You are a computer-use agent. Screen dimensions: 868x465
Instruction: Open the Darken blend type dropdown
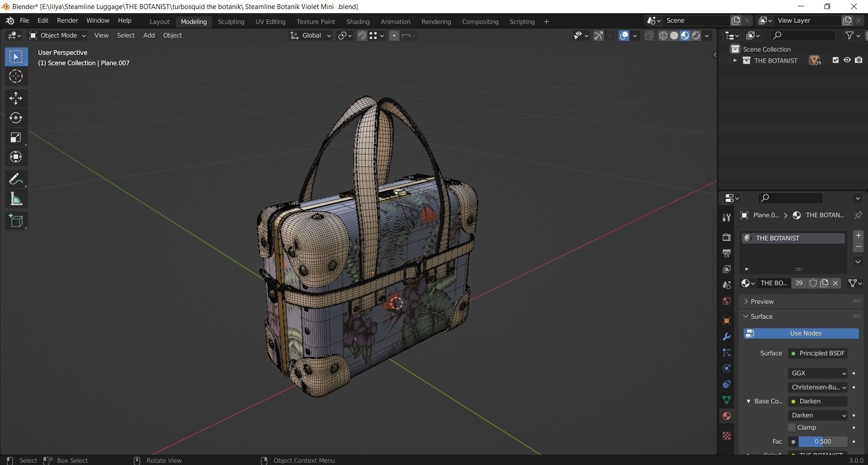pos(818,415)
